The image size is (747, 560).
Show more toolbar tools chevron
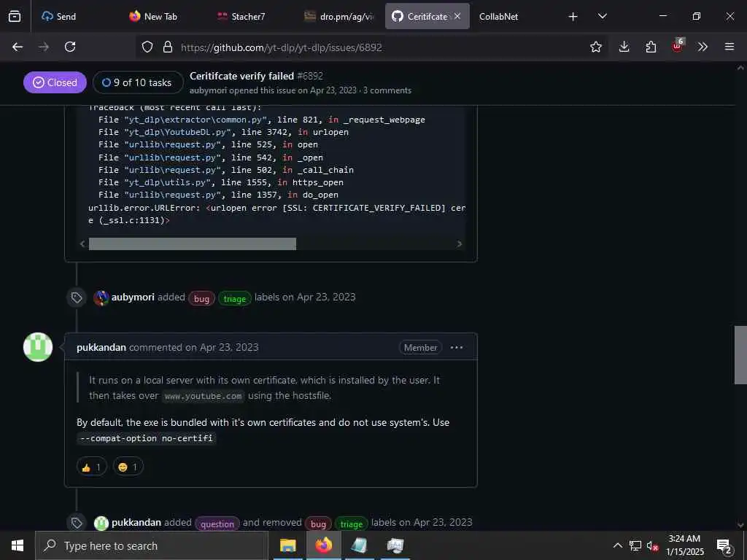pos(703,47)
